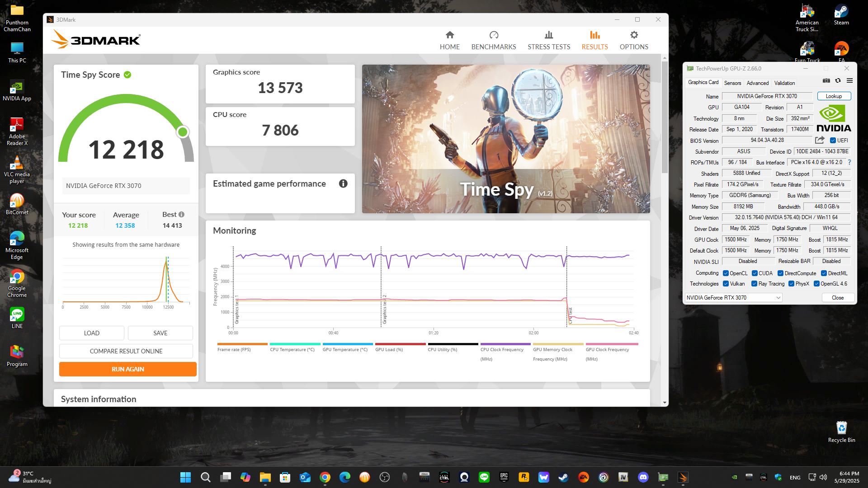The height and width of the screenshot is (488, 868).
Task: Click the green validated checkmark beside Time Spy Score
Action: [x=127, y=75]
